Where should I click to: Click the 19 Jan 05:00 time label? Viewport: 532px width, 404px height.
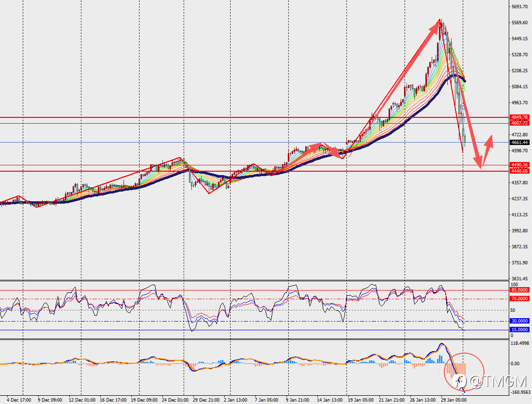(x=361, y=400)
